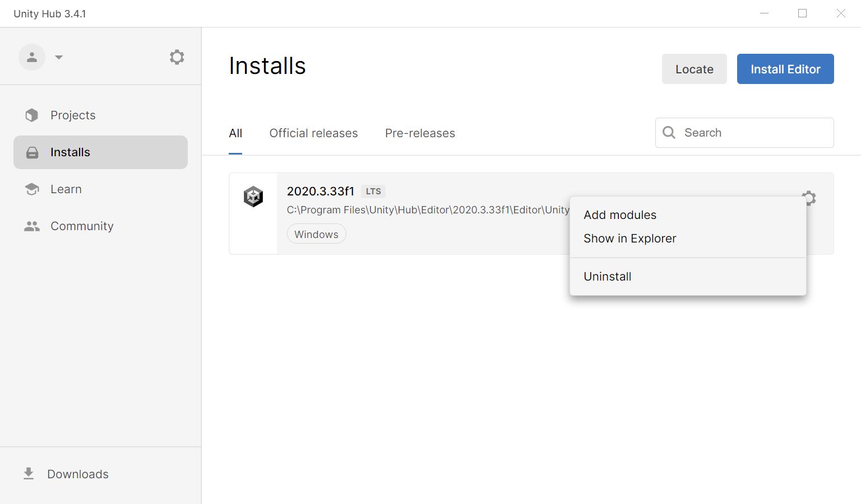Open the Learn section
Screen dimensions: 861x504
(100, 189)
